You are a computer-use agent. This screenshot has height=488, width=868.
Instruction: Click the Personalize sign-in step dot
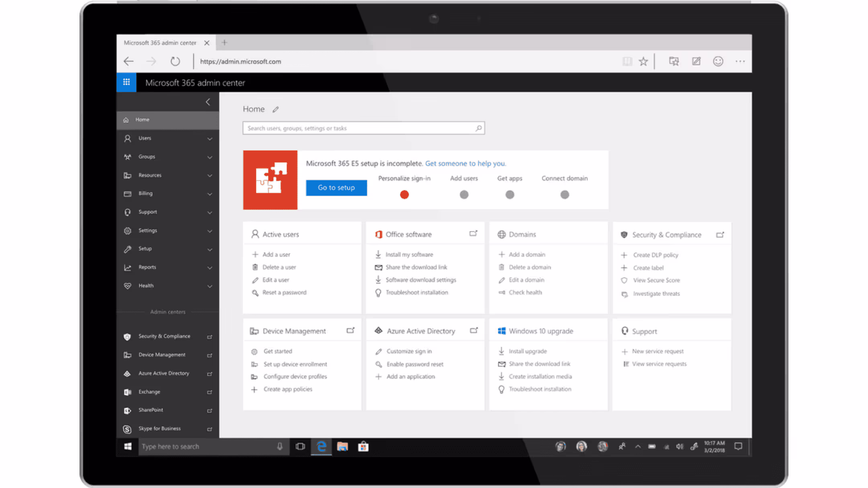tap(404, 195)
